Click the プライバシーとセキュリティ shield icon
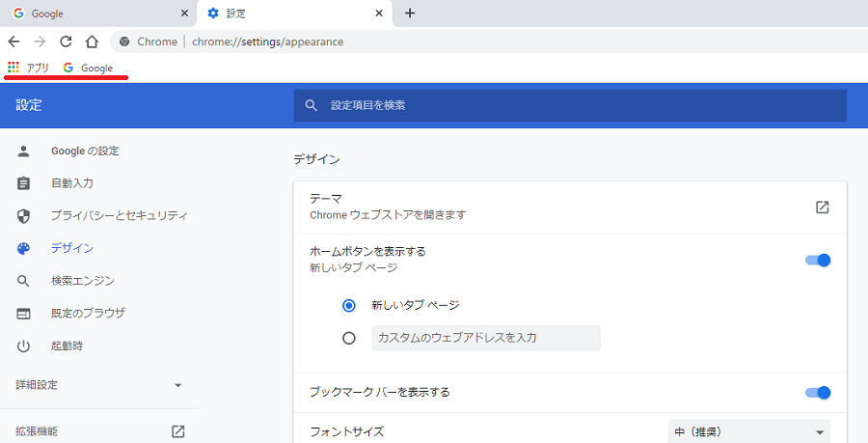 tap(23, 216)
